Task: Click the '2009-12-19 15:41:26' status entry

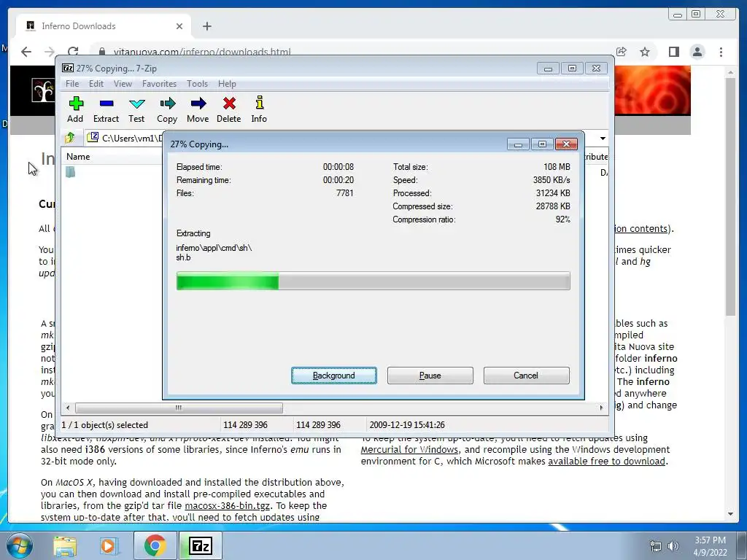Action: coord(407,425)
